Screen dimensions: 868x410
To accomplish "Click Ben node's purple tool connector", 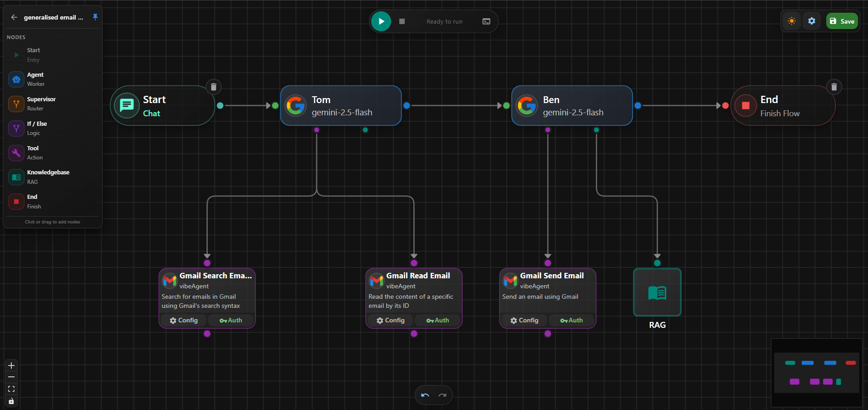I will coord(548,130).
